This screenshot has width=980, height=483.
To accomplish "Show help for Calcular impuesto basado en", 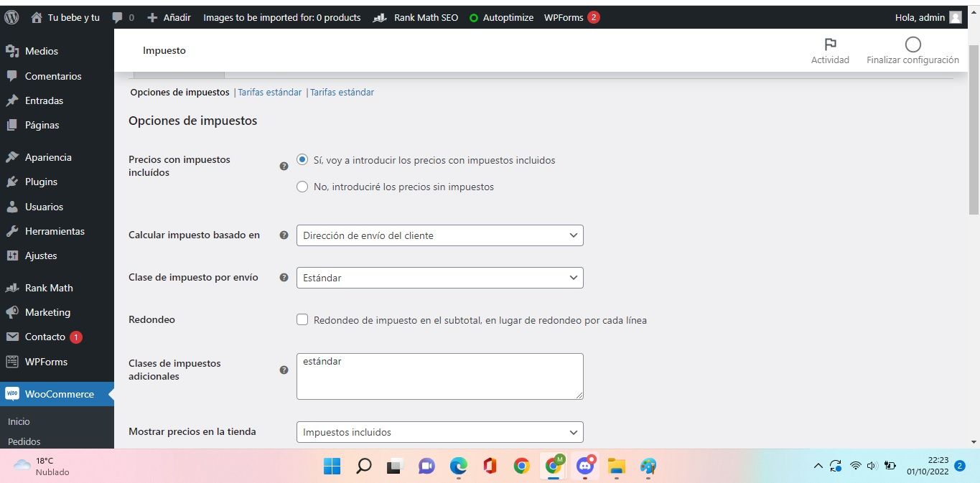I will 284,235.
